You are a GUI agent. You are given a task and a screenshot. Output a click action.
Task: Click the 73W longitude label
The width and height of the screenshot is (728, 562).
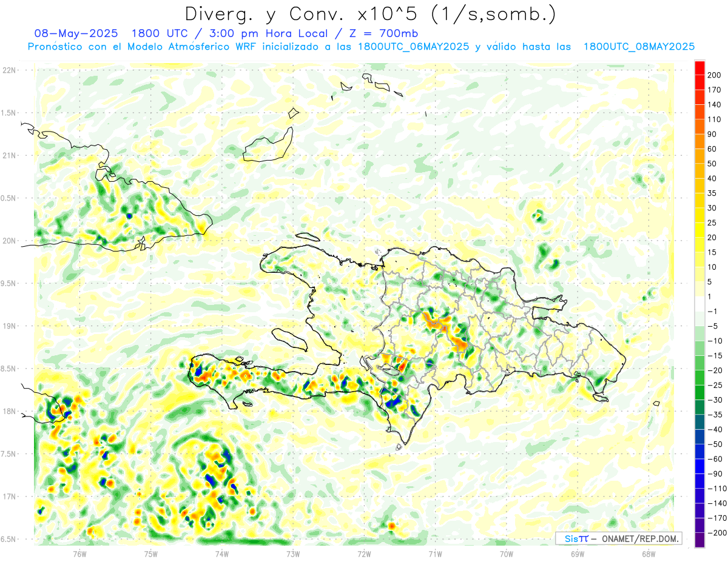[292, 554]
